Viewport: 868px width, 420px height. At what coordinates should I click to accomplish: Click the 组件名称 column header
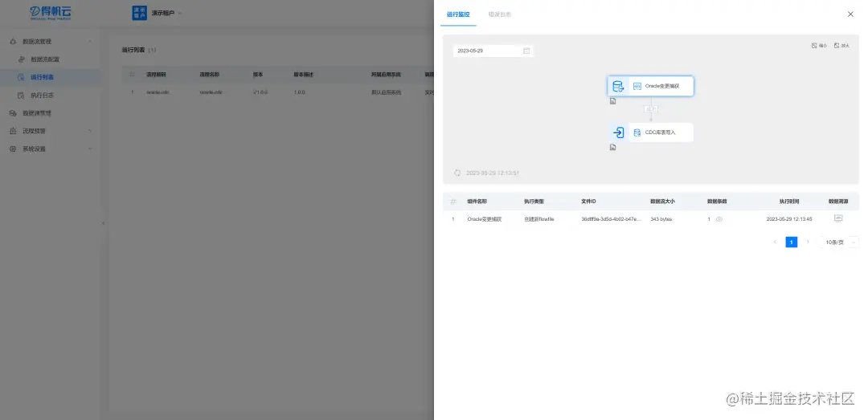pyautogui.click(x=477, y=202)
